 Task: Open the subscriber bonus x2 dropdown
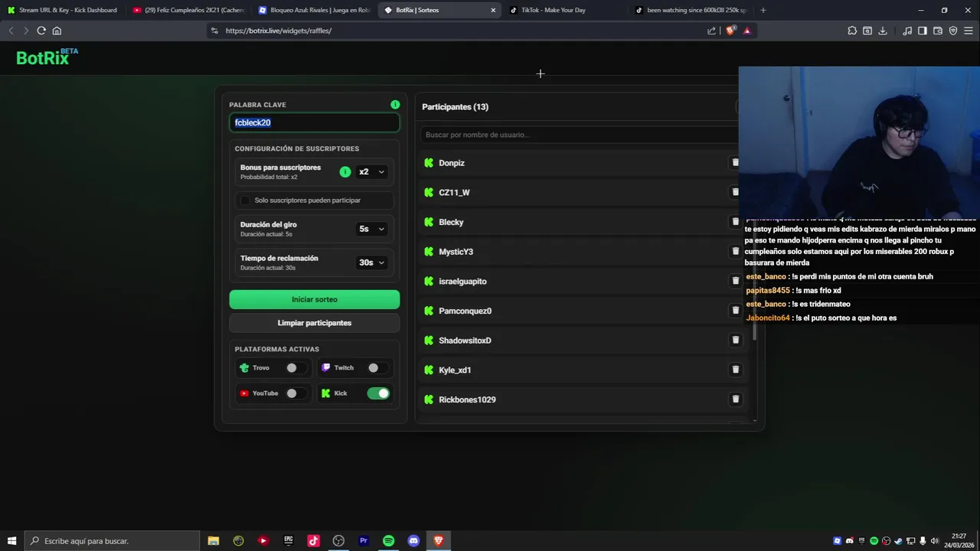coord(371,172)
